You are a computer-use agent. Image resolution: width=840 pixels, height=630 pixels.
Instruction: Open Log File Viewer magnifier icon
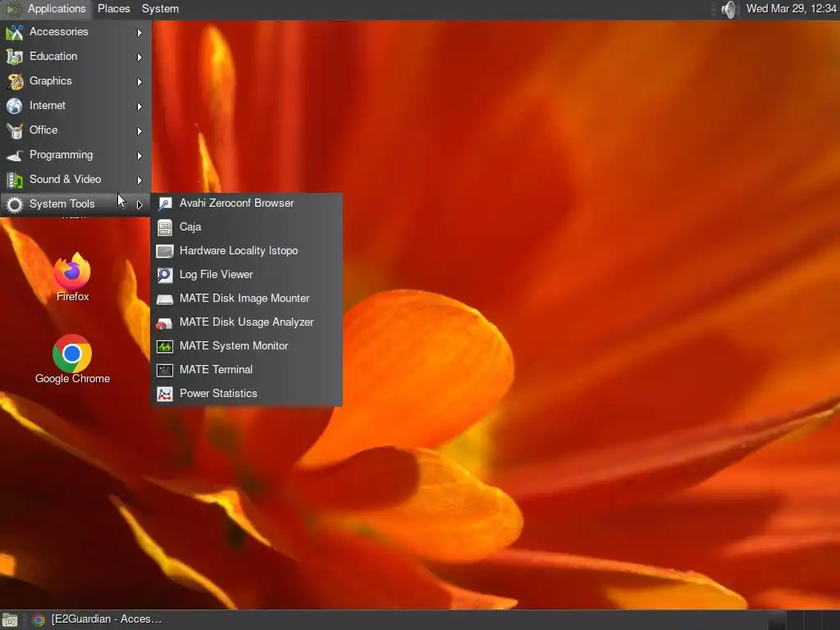[x=164, y=275]
